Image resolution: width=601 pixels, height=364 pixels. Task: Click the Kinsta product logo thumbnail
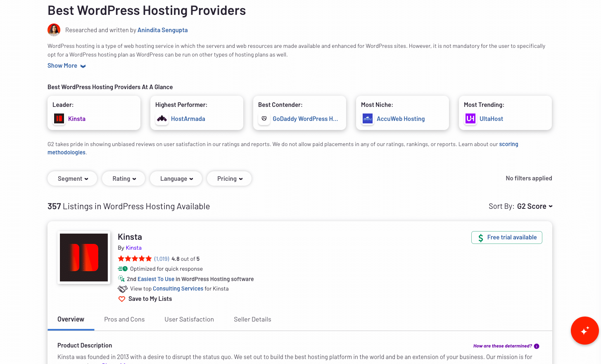tap(84, 257)
